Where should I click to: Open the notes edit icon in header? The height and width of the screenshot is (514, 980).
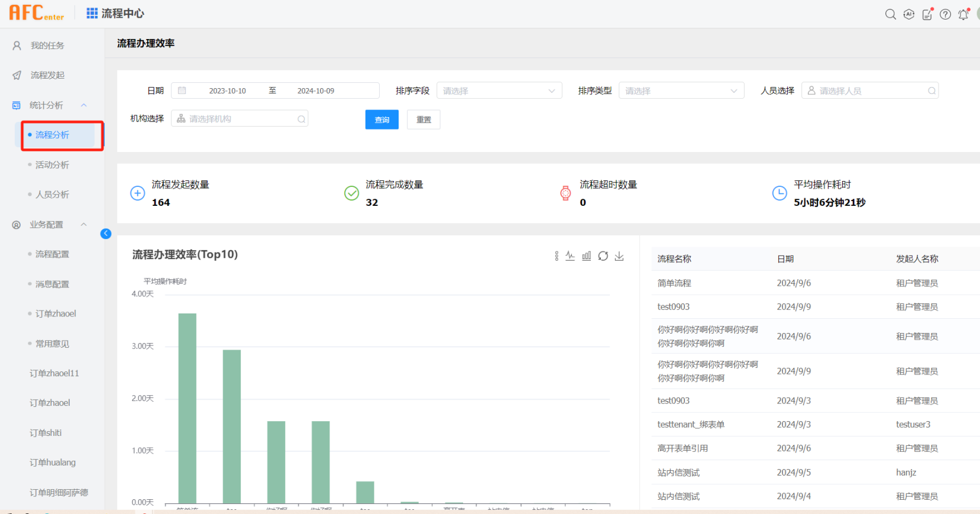927,14
